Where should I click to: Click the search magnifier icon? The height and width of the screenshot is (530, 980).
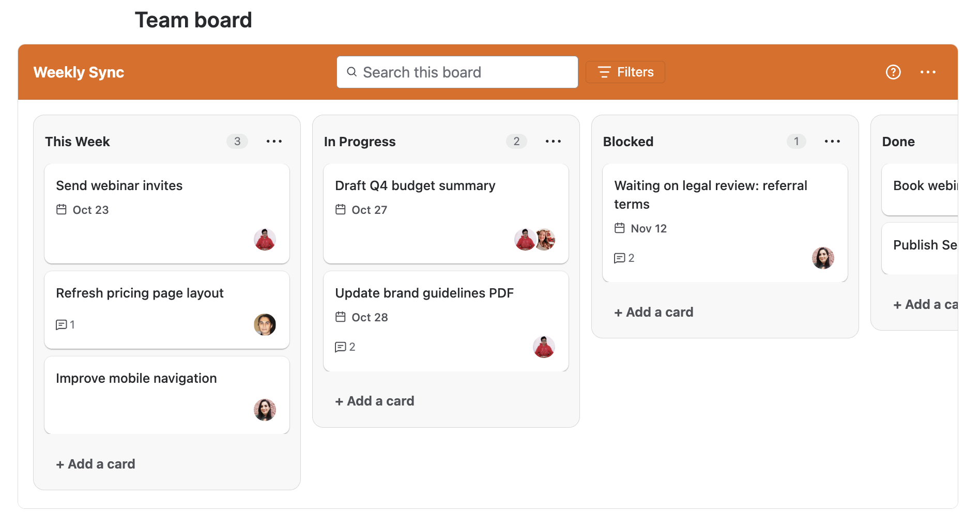click(351, 72)
